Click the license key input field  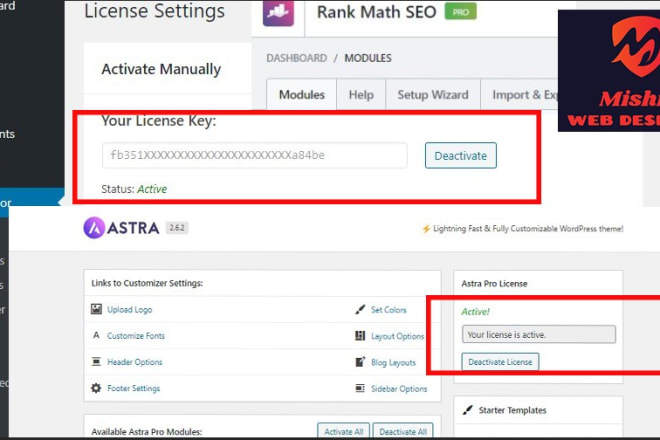[255, 155]
